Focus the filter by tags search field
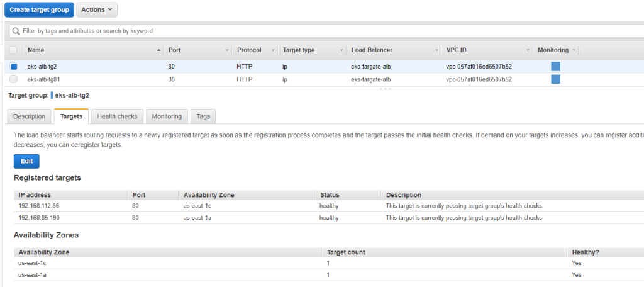This screenshot has width=644, height=287. coord(326,31)
